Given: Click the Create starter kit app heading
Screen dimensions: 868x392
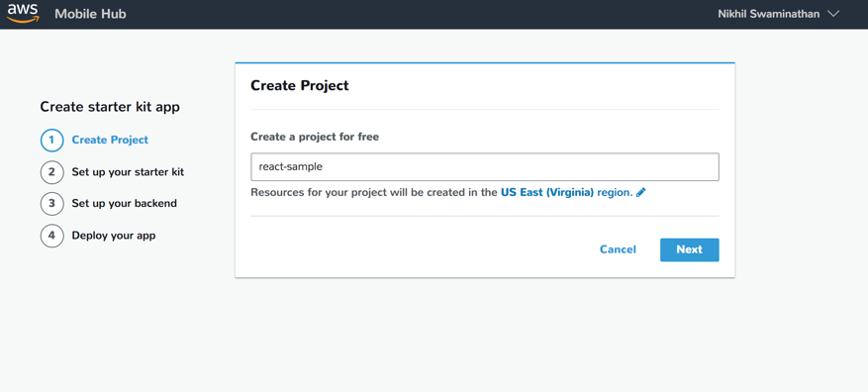Looking at the screenshot, I should coord(110,107).
